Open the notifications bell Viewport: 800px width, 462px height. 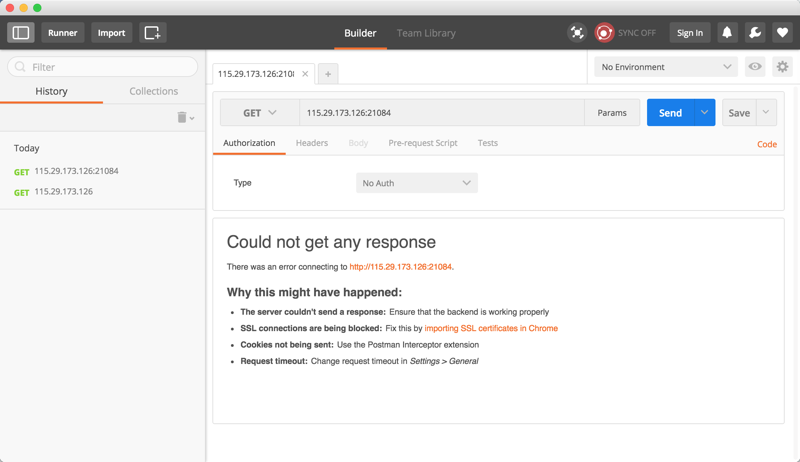tap(727, 33)
